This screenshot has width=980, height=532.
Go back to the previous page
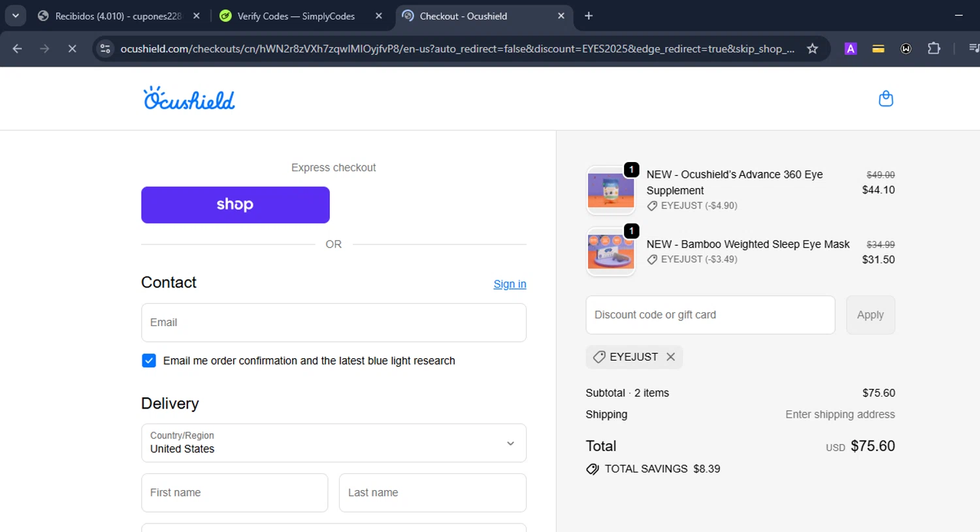pyautogui.click(x=18, y=48)
